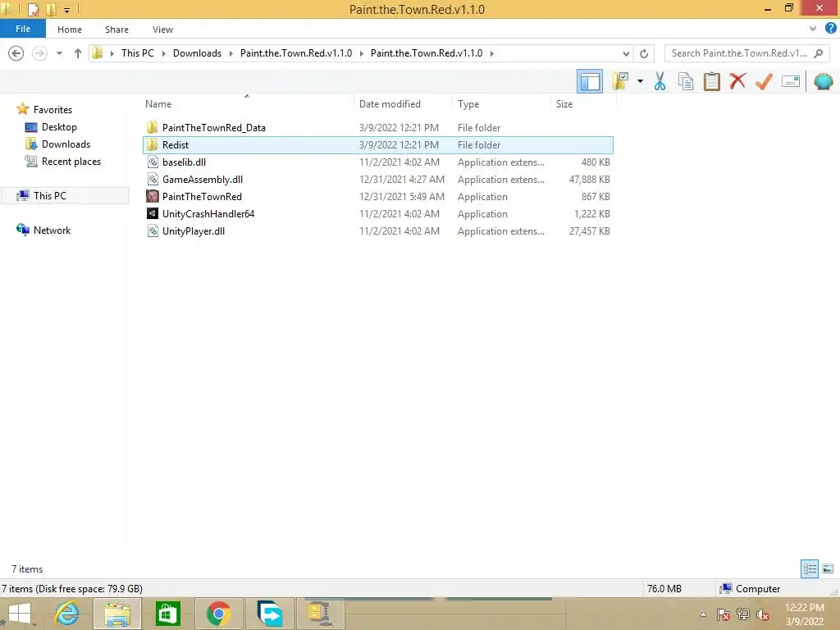The width and height of the screenshot is (840, 630).
Task: Click the Forward navigation arrow
Action: 39,53
